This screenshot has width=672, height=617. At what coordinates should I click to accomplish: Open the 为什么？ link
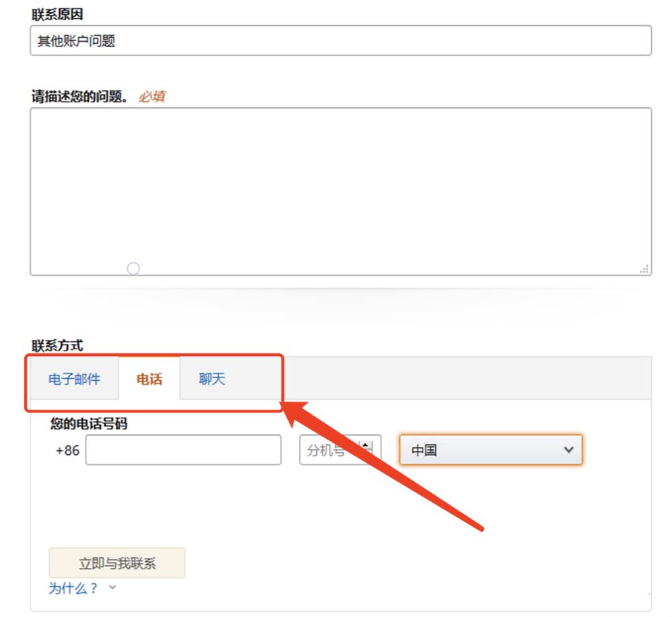point(73,588)
